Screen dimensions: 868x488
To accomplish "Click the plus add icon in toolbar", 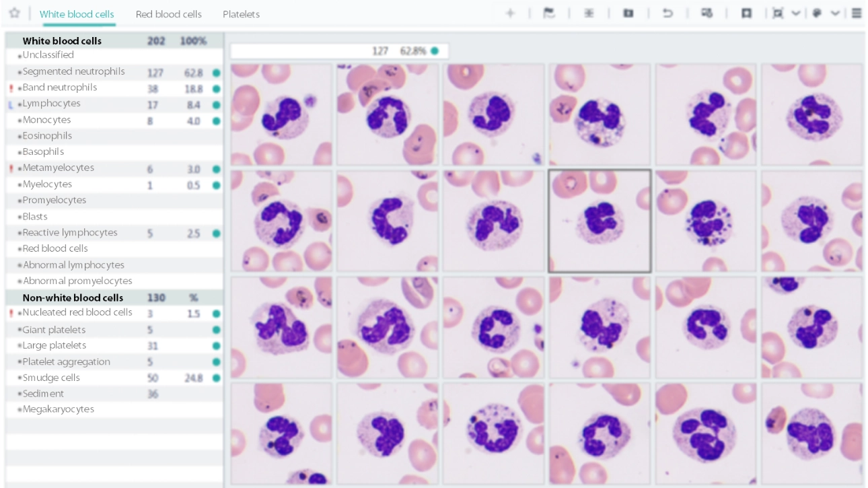I will point(510,13).
